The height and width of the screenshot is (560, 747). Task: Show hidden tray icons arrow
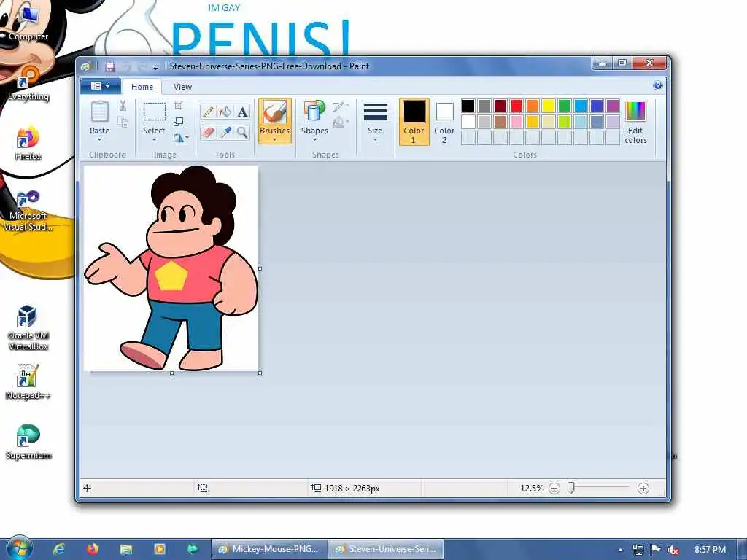[620, 550]
